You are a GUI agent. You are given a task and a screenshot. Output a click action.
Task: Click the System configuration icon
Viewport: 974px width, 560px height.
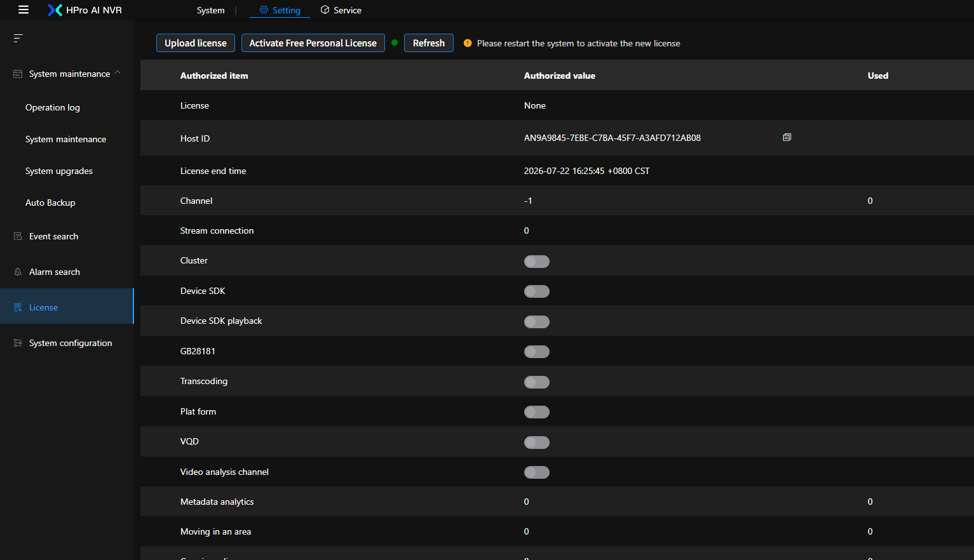coord(18,343)
